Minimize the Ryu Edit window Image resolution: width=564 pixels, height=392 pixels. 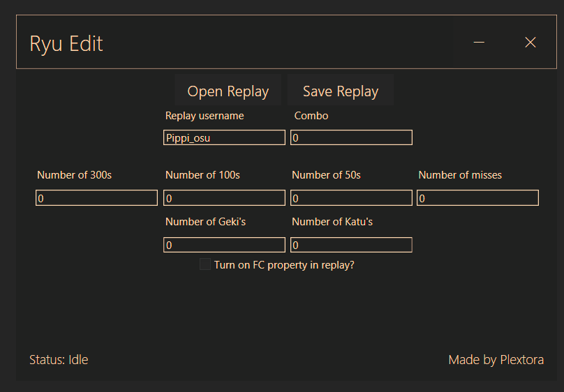coord(479,43)
